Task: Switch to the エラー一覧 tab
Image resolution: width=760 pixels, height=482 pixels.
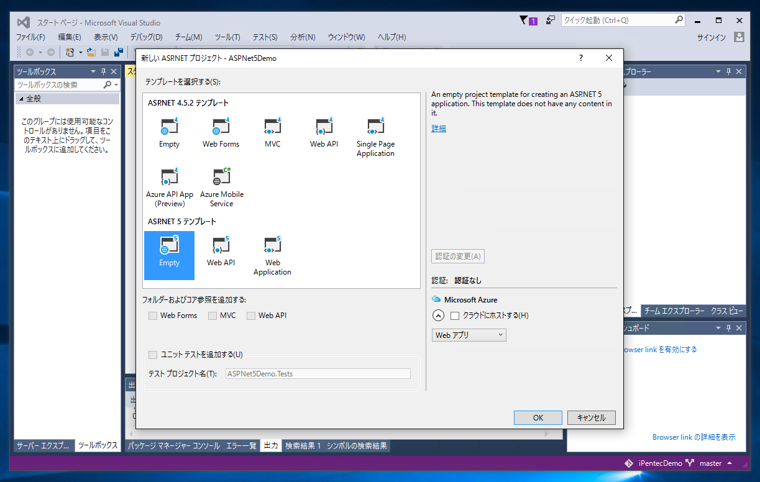Action: pos(241,446)
